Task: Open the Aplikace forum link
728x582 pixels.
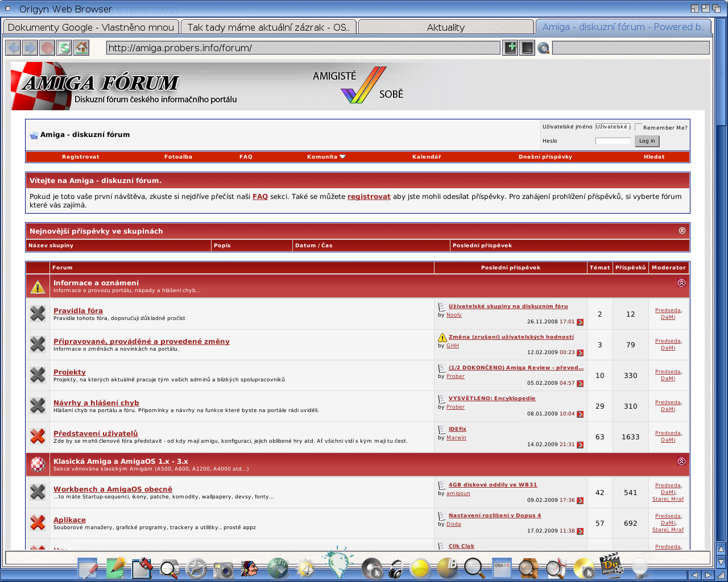Action: click(69, 520)
